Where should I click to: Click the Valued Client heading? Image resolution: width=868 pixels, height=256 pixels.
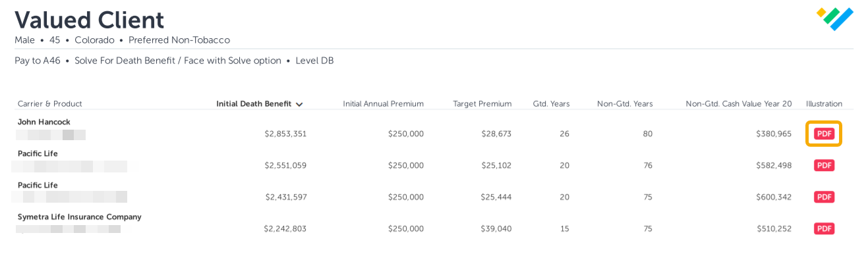point(90,20)
